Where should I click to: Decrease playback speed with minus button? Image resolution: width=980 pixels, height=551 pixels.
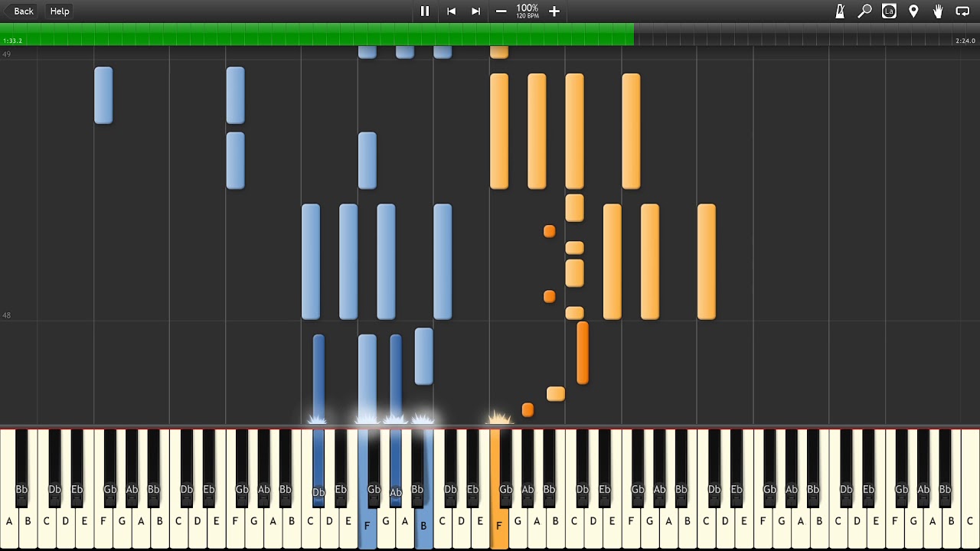tap(501, 11)
